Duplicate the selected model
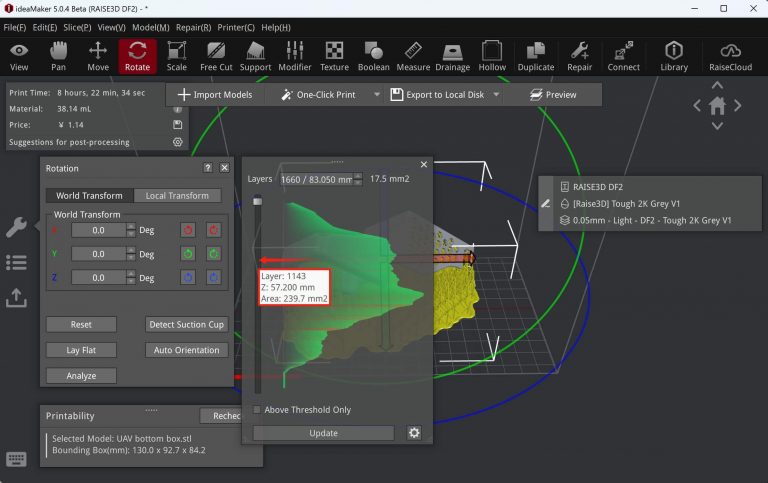Image resolution: width=768 pixels, height=483 pixels. pyautogui.click(x=536, y=57)
